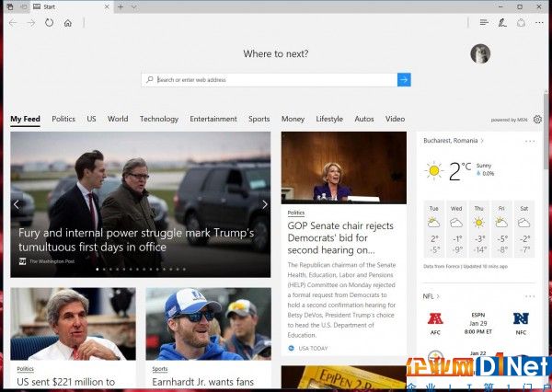Open the GOP Senate chair rejects article
Screen dimensions: 552x392
pyautogui.click(x=340, y=237)
